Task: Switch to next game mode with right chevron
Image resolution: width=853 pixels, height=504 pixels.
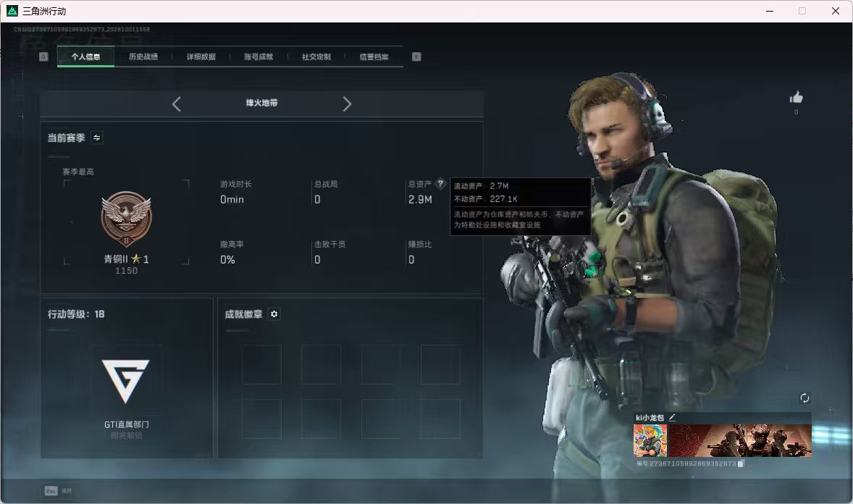Action: [x=347, y=104]
